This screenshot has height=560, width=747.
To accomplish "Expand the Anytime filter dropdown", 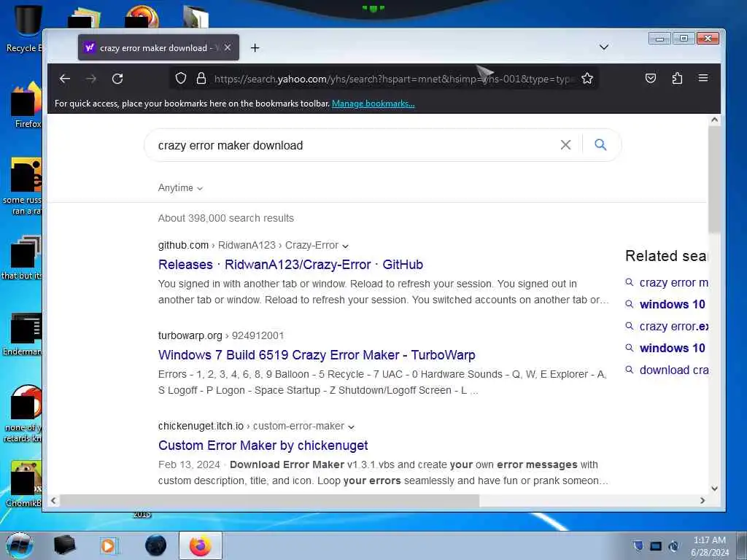I will pyautogui.click(x=181, y=188).
